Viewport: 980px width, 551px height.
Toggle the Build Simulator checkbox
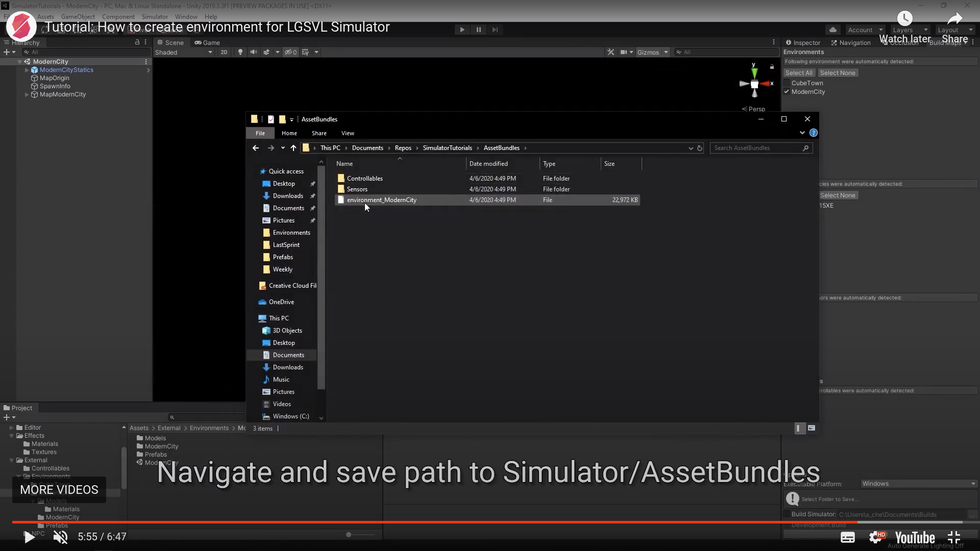pos(787,514)
